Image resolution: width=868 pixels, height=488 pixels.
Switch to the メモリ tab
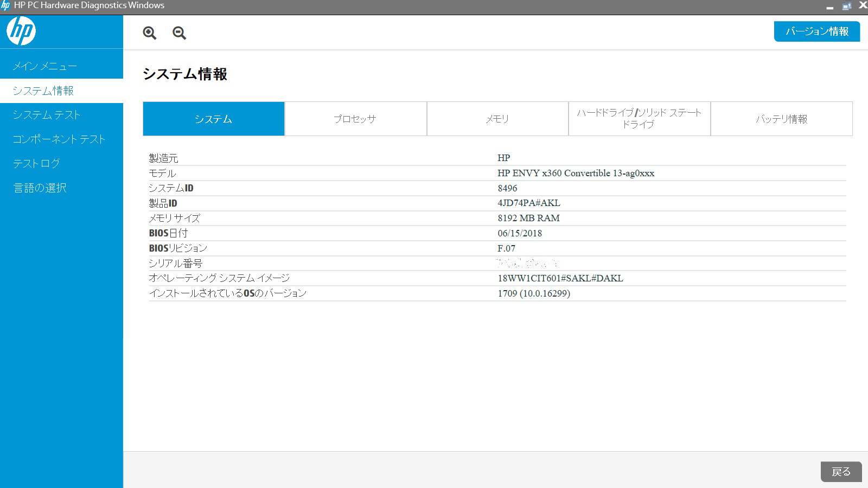497,119
